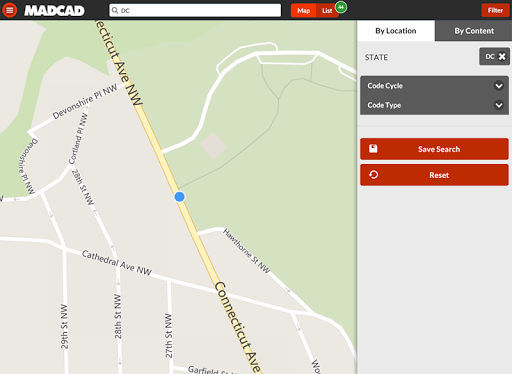The image size is (512, 374).
Task: Focus the DC search input field
Action: click(x=195, y=10)
